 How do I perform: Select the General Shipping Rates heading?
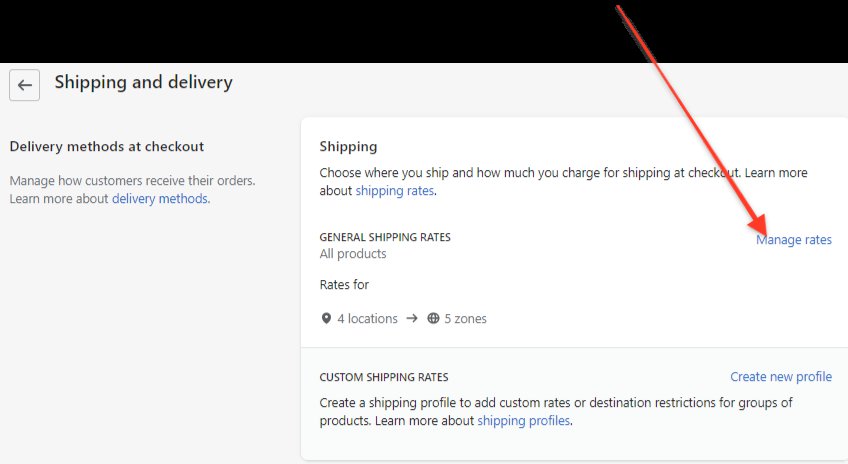[385, 237]
